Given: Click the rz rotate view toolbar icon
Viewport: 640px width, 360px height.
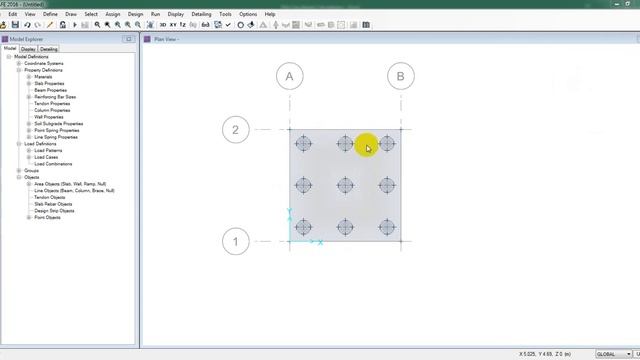Looking at the screenshot, I should (182, 25).
